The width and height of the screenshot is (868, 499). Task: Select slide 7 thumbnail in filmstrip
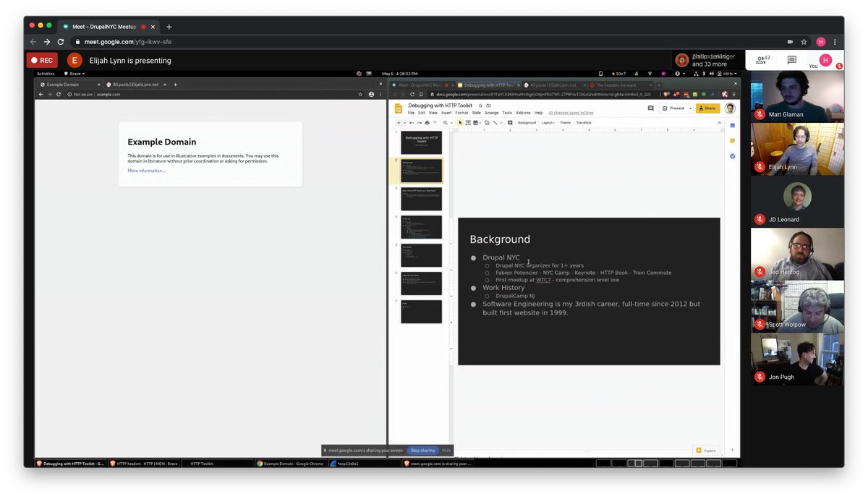click(421, 312)
